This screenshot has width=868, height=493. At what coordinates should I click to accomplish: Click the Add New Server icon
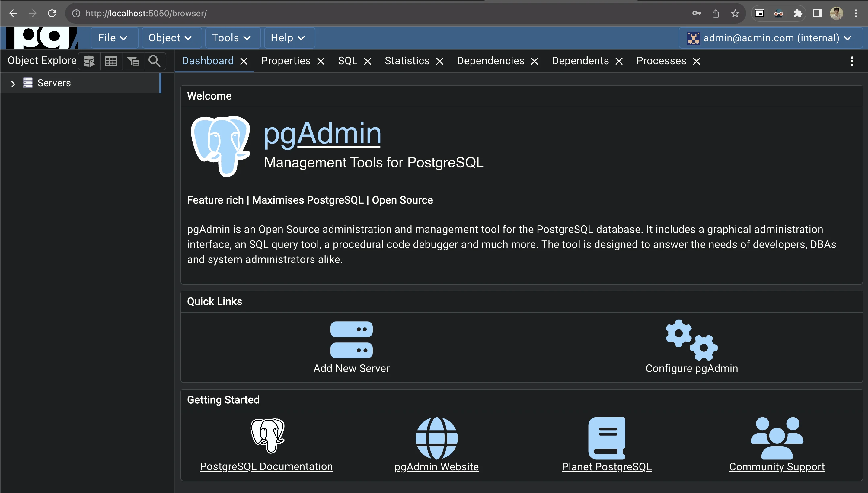[x=351, y=340]
